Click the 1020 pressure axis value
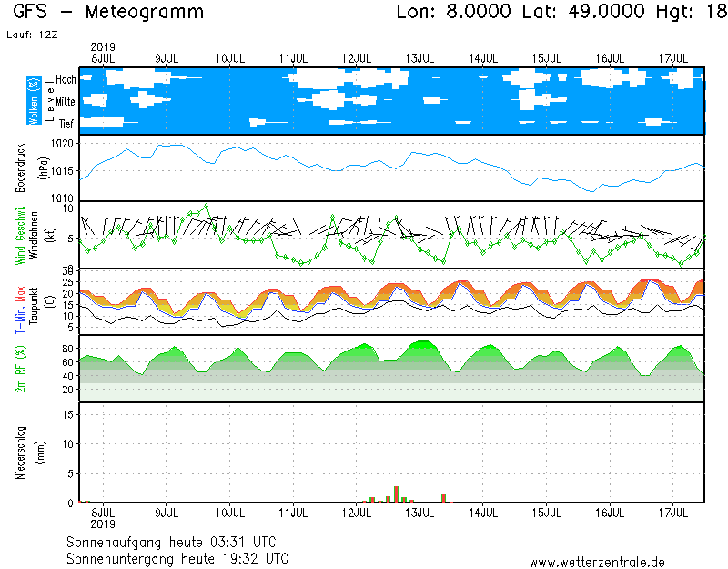This screenshot has width=728, height=569. [x=62, y=144]
